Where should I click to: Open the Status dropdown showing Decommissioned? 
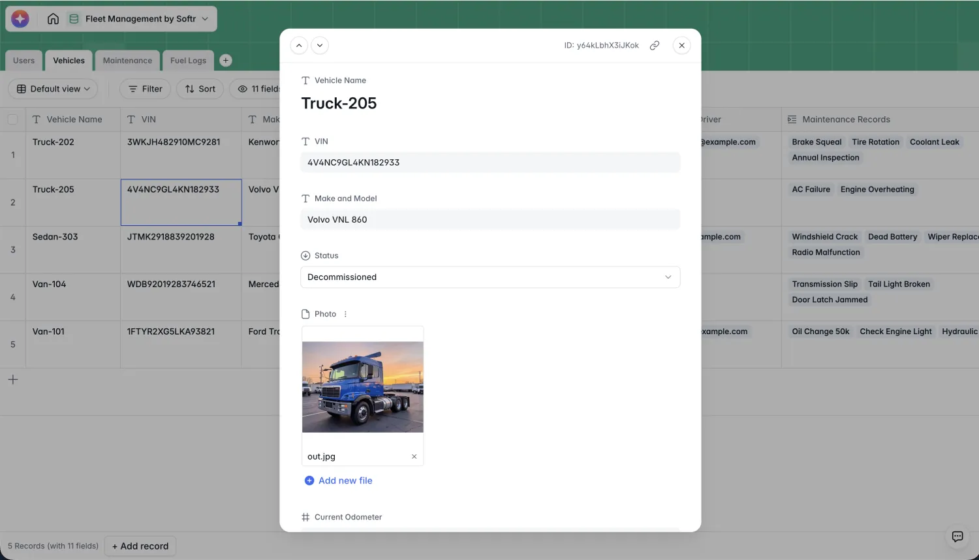point(490,277)
